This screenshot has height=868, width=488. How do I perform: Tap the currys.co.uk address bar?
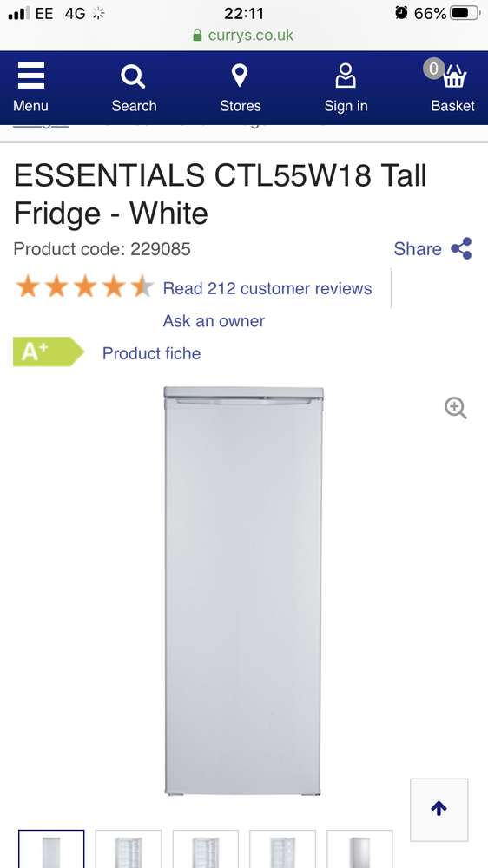pos(244,36)
